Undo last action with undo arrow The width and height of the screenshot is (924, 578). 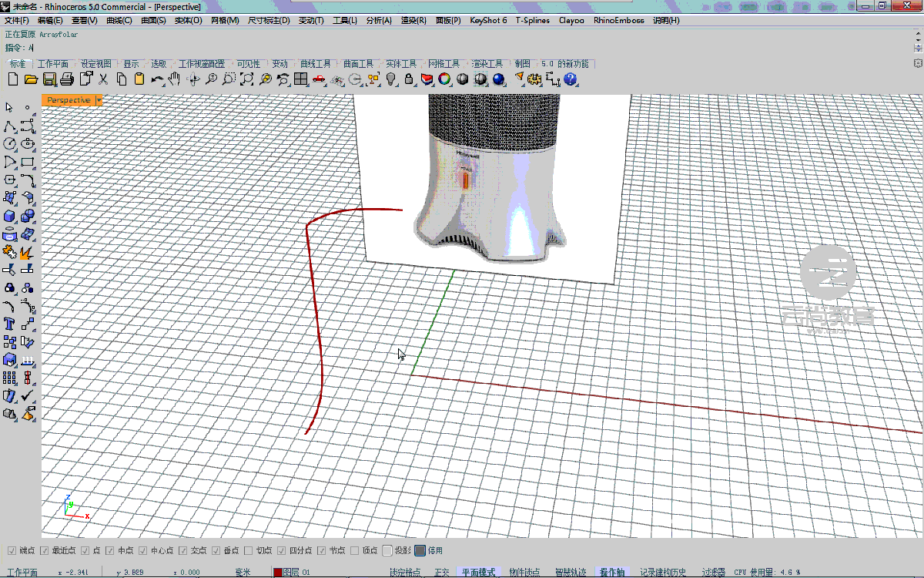156,79
